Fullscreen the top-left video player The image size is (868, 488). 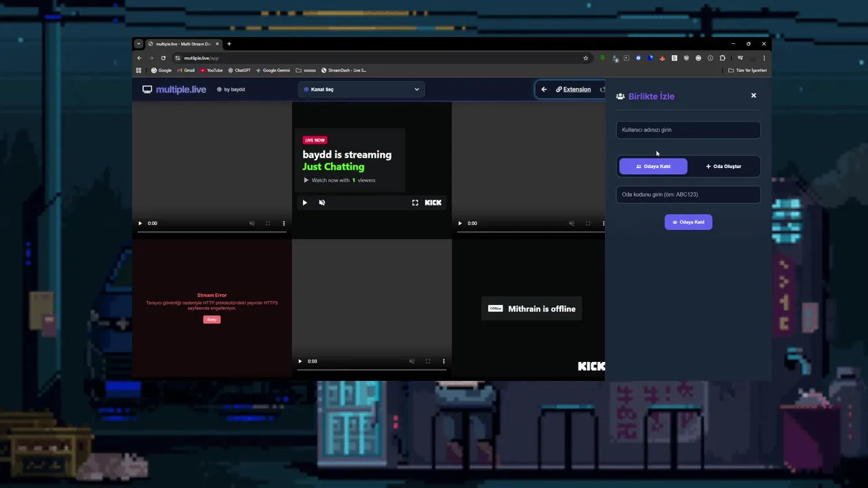[268, 223]
